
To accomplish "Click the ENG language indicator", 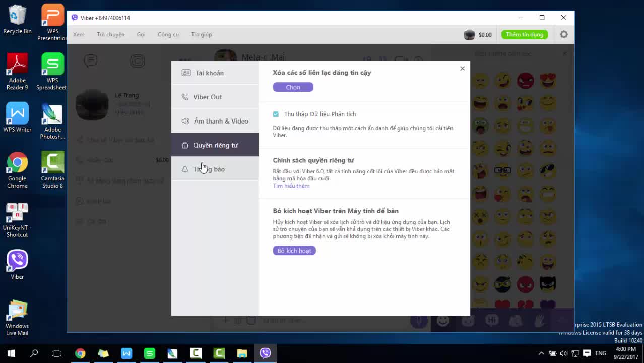I will click(x=601, y=353).
